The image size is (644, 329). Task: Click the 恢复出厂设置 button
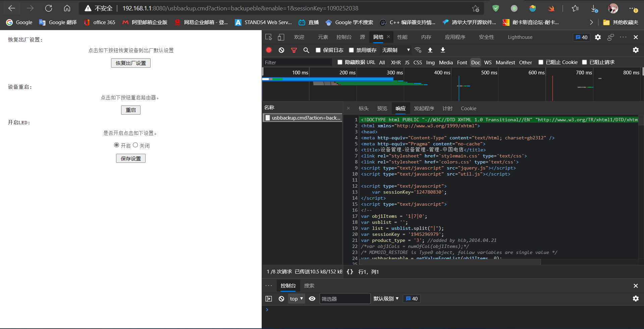pos(131,63)
